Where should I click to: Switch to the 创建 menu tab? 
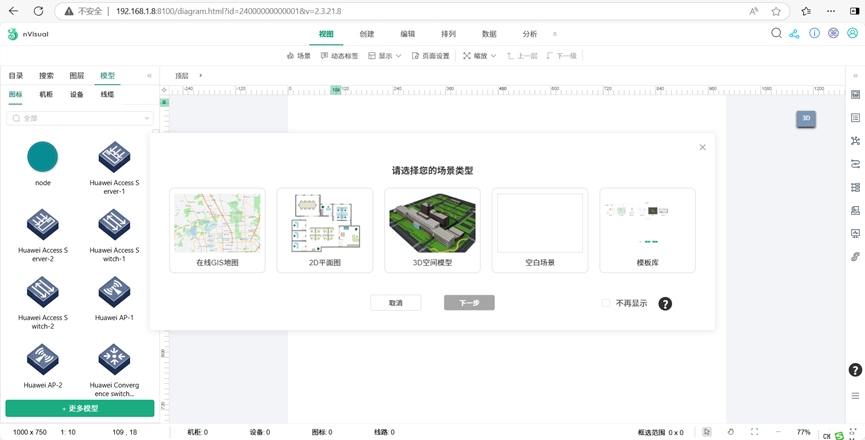click(367, 34)
